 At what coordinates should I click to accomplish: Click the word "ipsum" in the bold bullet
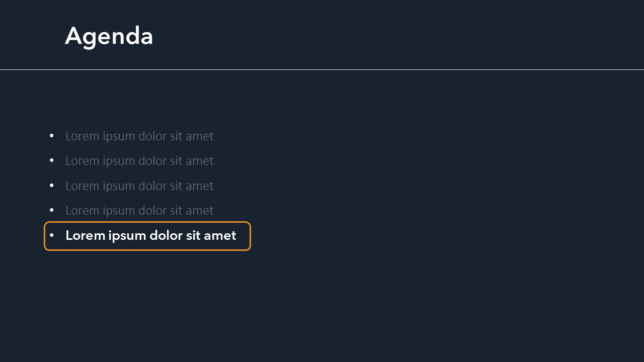pyautogui.click(x=127, y=236)
